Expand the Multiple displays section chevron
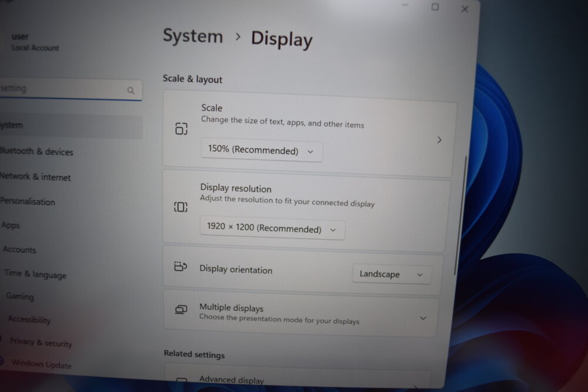The width and height of the screenshot is (588, 392). [423, 318]
